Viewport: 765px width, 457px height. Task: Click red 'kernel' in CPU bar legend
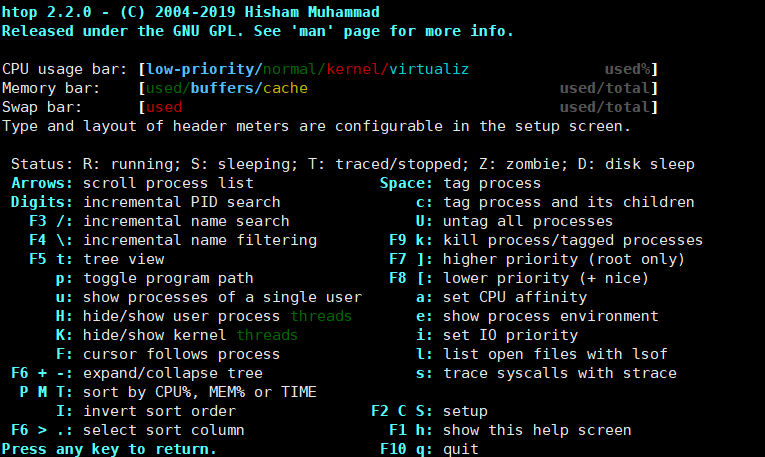(353, 69)
